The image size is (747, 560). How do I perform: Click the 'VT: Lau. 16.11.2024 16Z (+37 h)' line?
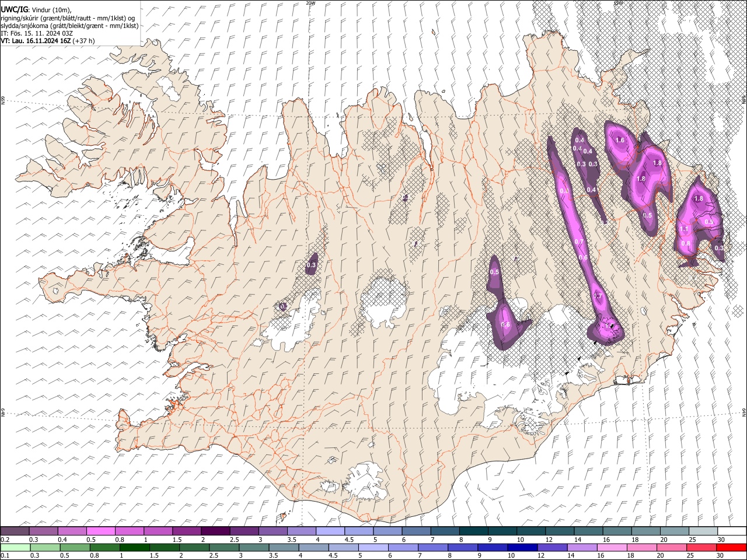pos(48,41)
